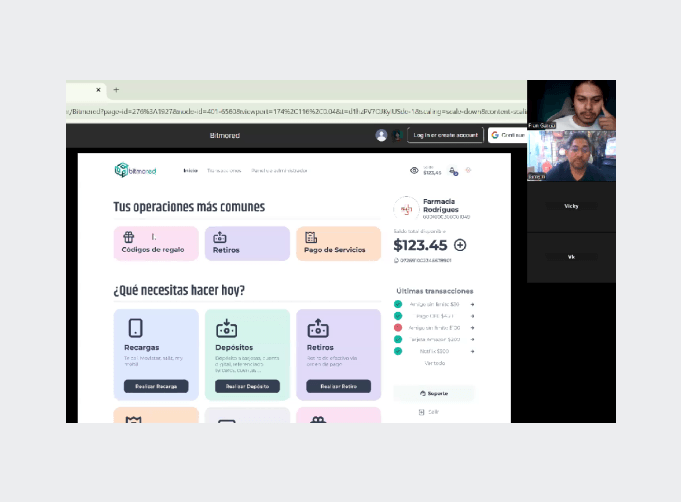Toggle balance visibility eye icon

click(x=415, y=171)
